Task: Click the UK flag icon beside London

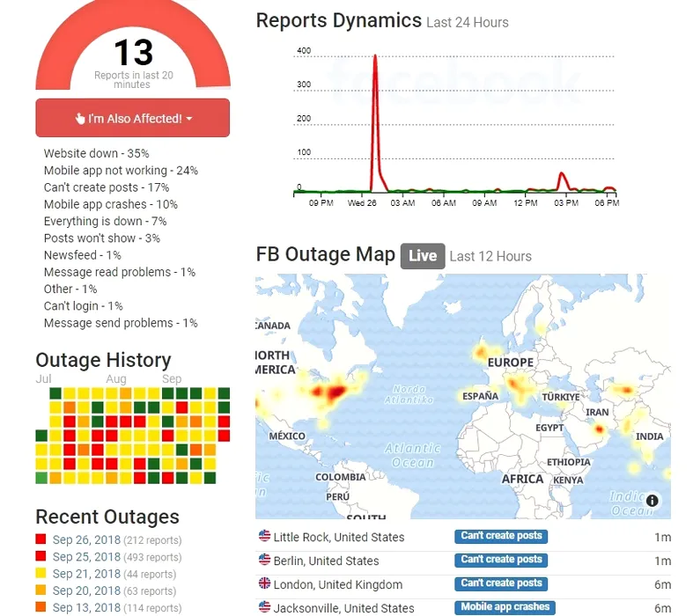Action: click(264, 583)
